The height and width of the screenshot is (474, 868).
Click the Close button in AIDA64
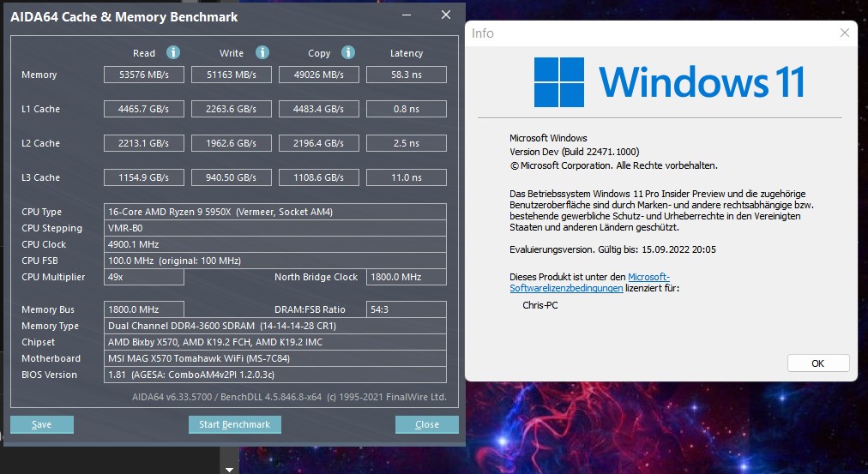pyautogui.click(x=427, y=424)
